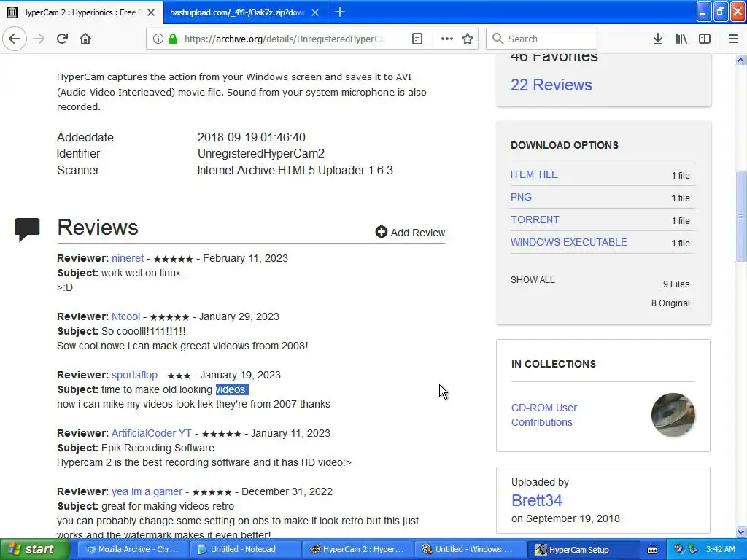Click scrollbar up arrow
This screenshot has height=560, width=747.
point(740,60)
